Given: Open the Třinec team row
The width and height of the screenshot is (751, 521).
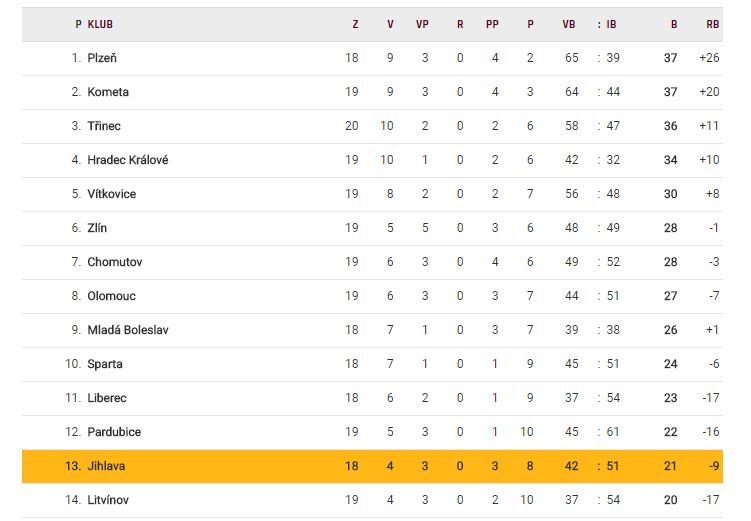Looking at the screenshot, I should [104, 126].
